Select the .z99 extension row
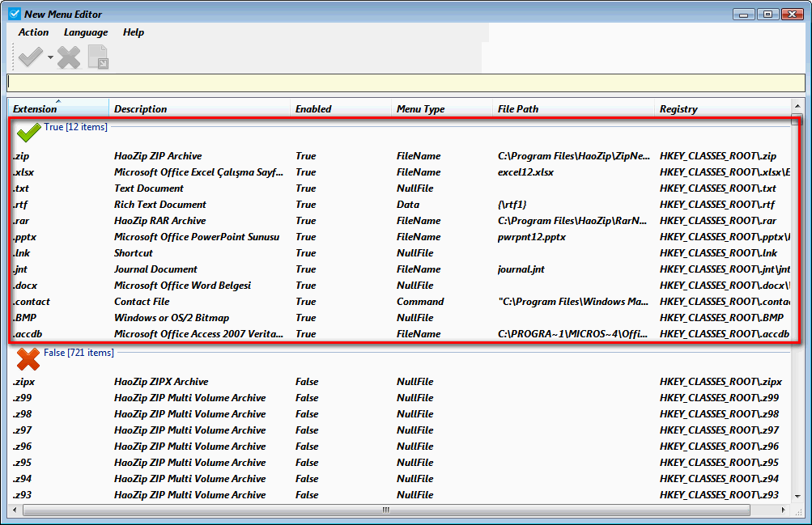This screenshot has height=525, width=812. pos(400,398)
